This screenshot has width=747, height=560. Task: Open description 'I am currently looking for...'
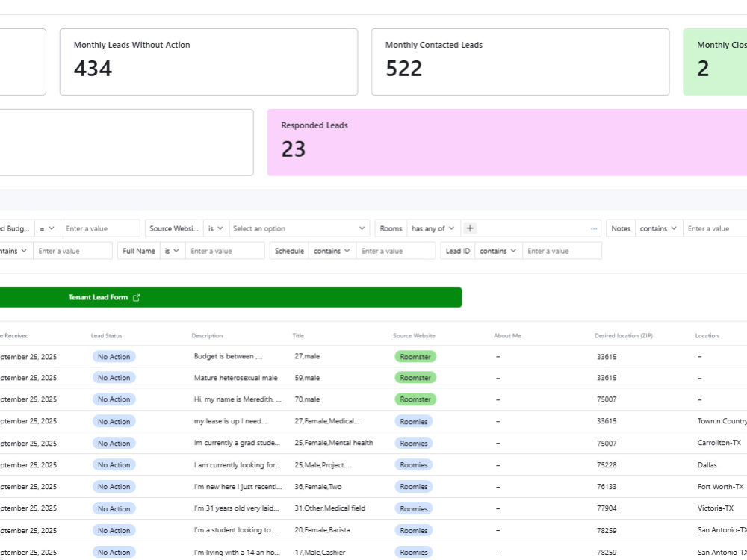(x=238, y=465)
